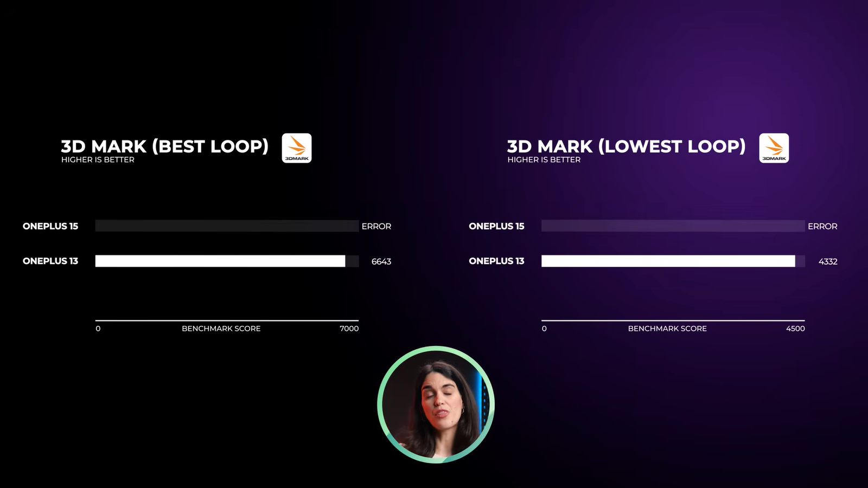The image size is (868, 488).
Task: Click the "0" axis origin in the Lowest Loop chart
Action: click(x=544, y=329)
